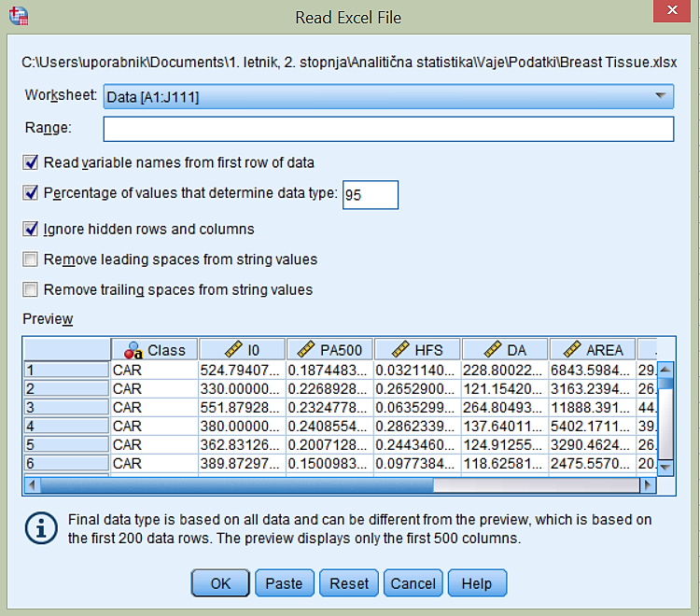Click cell 137.64011... in DA column
The height and width of the screenshot is (616, 700).
pyautogui.click(x=504, y=426)
